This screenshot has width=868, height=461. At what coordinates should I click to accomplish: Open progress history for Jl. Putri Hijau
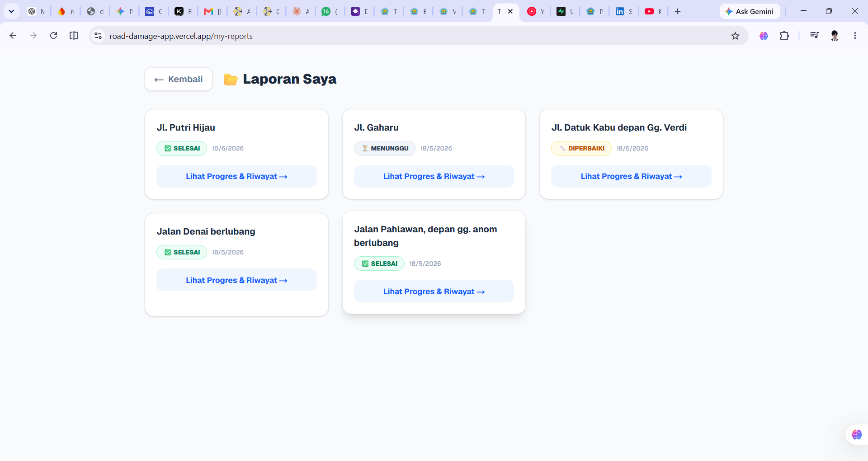click(236, 176)
